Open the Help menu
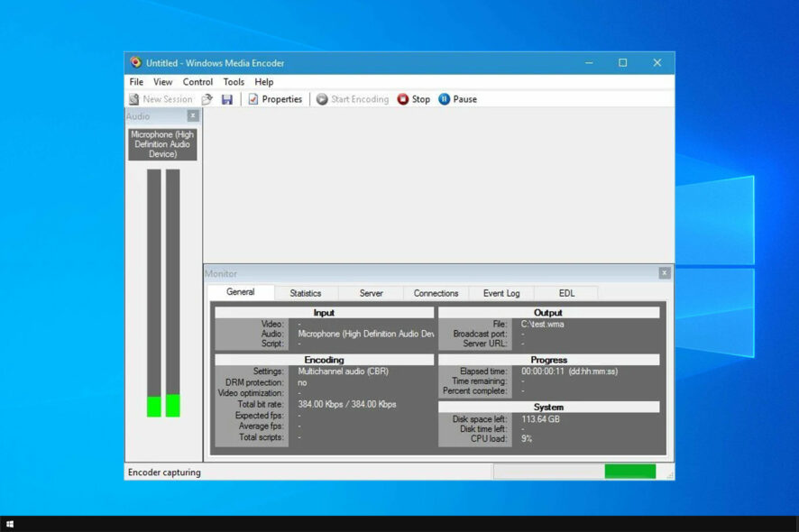Screen dimensions: 799x532 pyautogui.click(x=264, y=81)
